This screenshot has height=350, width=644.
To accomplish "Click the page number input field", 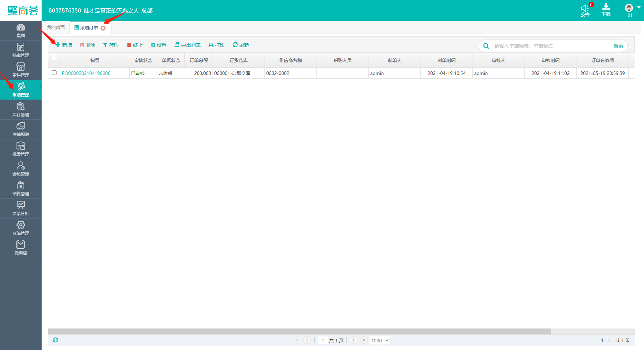I will [323, 341].
